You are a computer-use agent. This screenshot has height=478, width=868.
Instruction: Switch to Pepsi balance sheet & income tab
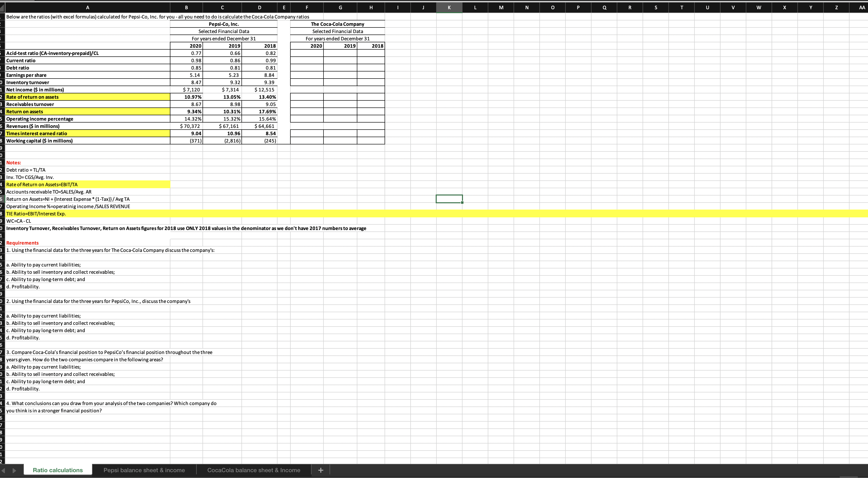coord(144,470)
